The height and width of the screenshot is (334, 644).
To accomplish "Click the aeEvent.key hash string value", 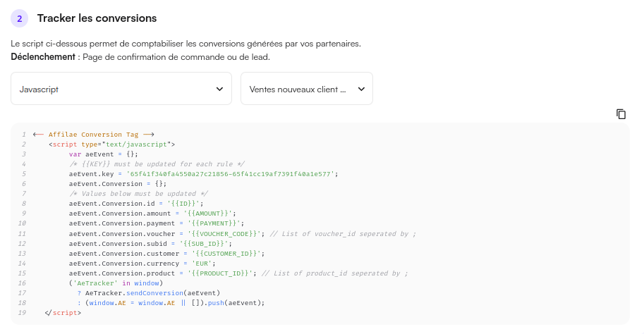I will click(x=231, y=173).
